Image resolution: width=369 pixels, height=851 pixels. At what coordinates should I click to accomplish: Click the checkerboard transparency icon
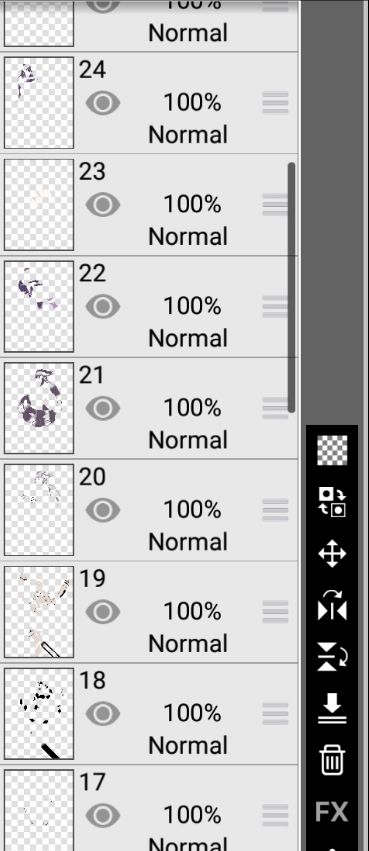[332, 450]
